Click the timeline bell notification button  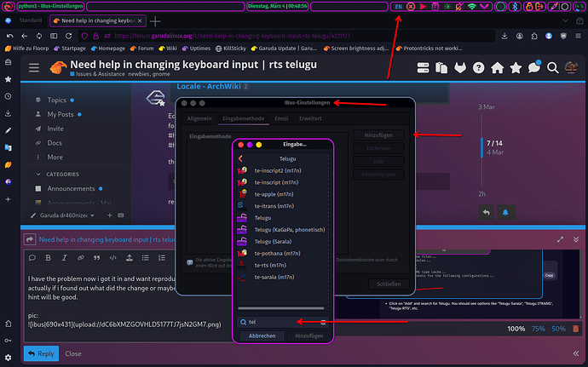point(505,213)
